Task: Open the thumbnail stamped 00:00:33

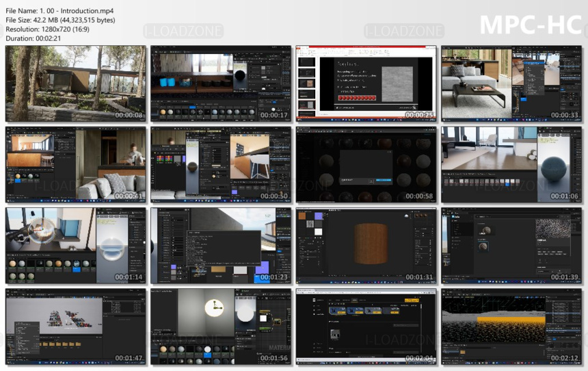Action: coord(511,84)
